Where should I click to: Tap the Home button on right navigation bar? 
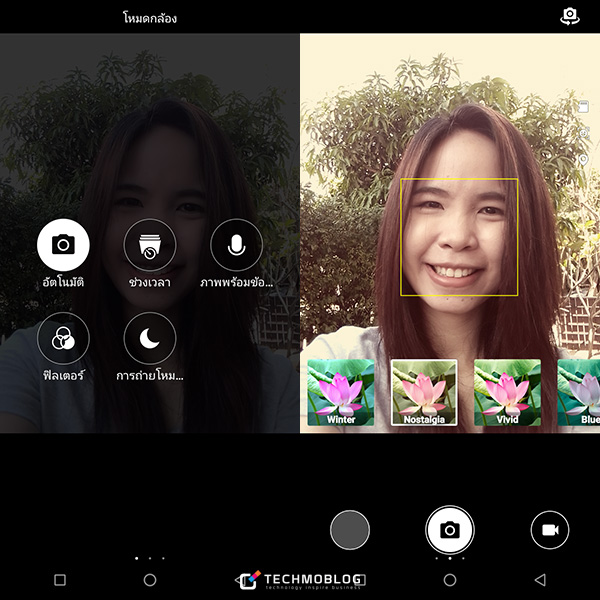point(450,580)
